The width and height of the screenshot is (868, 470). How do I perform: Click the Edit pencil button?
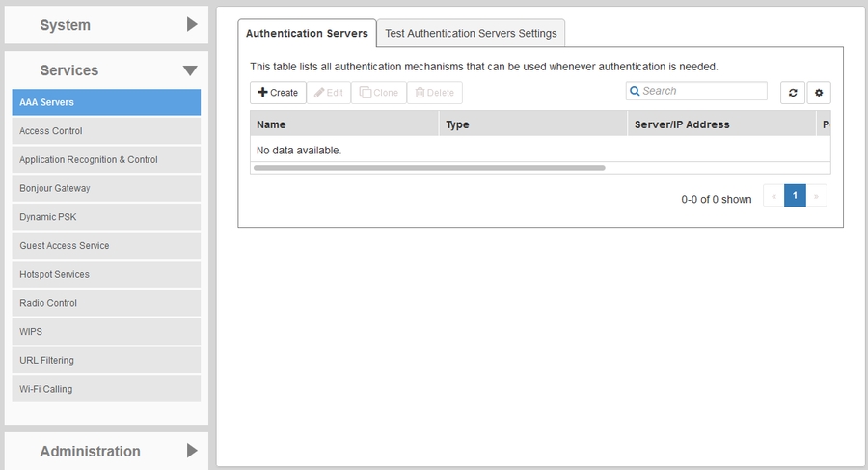[331, 93]
